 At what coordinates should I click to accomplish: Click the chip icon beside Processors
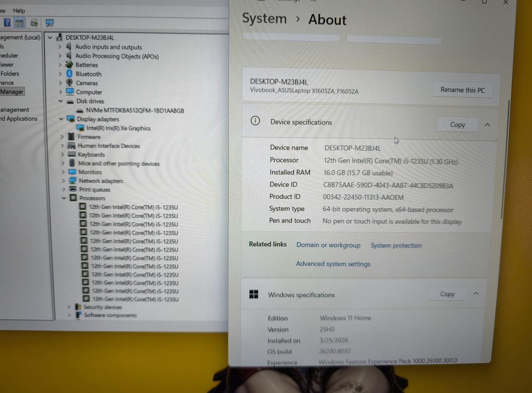73,198
